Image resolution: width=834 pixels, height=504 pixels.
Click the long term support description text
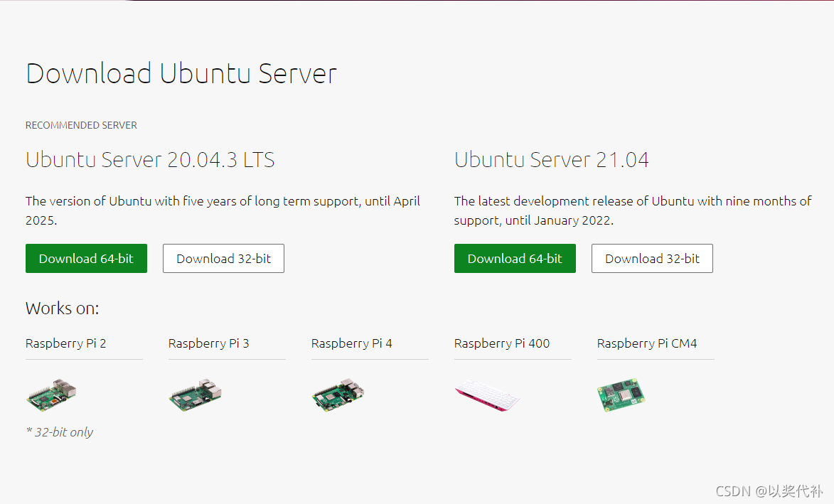pyautogui.click(x=223, y=210)
